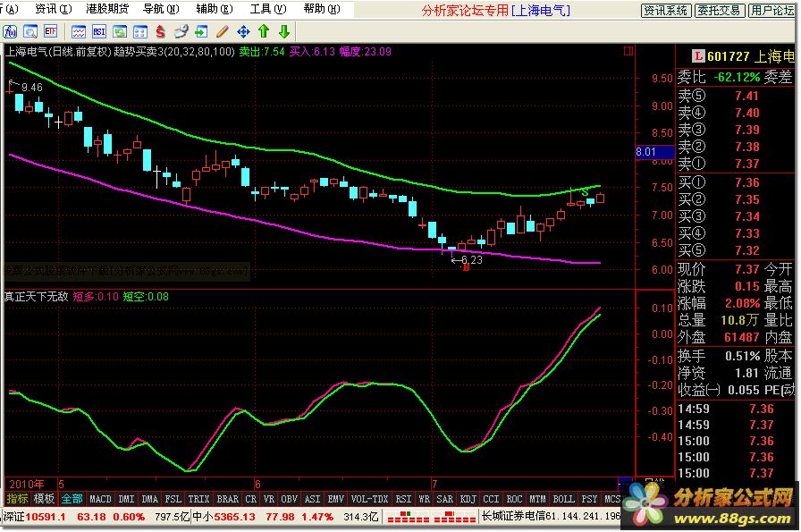Screen dimensions: 801x532
Task: Open the f(x) formula manager icon
Action: 10,31
